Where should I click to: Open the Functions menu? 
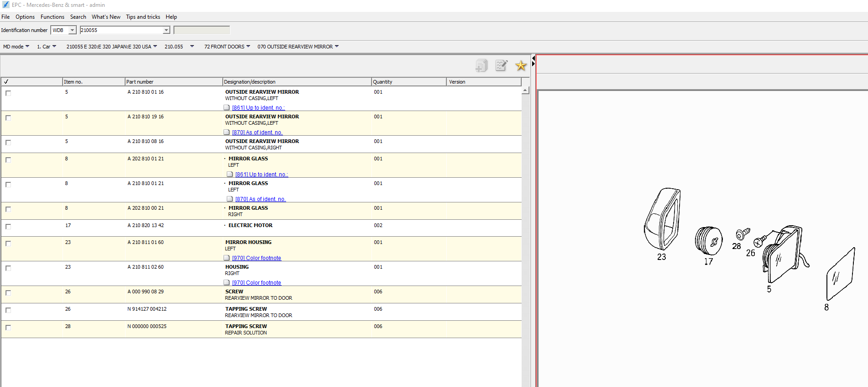point(52,17)
